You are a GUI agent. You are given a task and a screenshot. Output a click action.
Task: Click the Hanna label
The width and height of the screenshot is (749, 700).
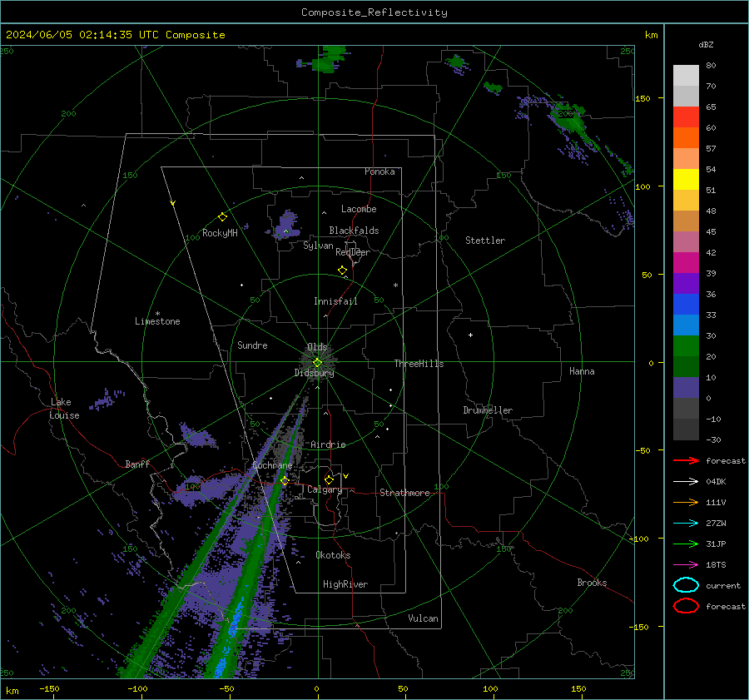[582, 371]
